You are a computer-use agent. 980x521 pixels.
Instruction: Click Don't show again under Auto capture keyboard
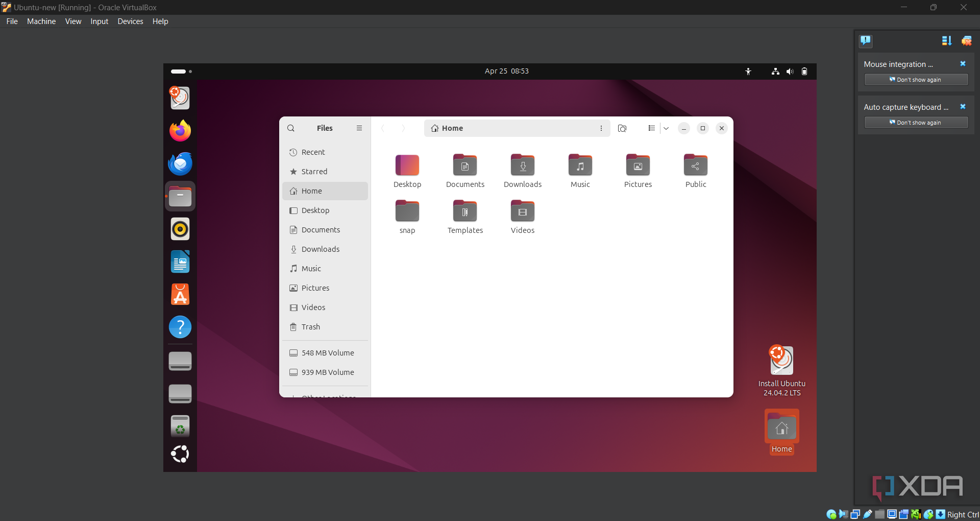[x=916, y=123]
